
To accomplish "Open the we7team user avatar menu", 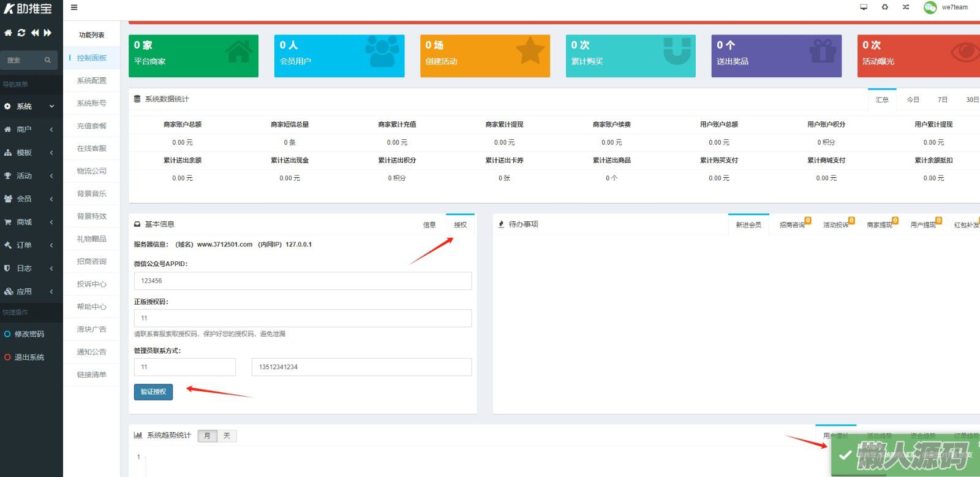I will pos(930,7).
